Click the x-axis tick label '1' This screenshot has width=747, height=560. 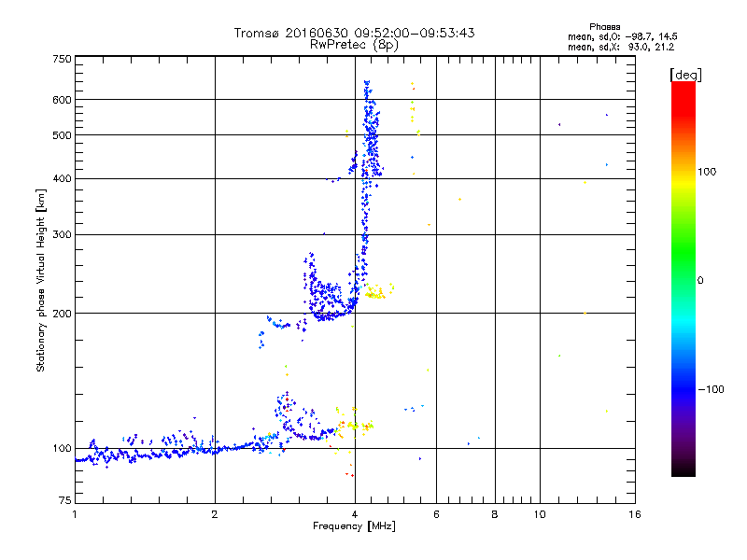tap(75, 514)
